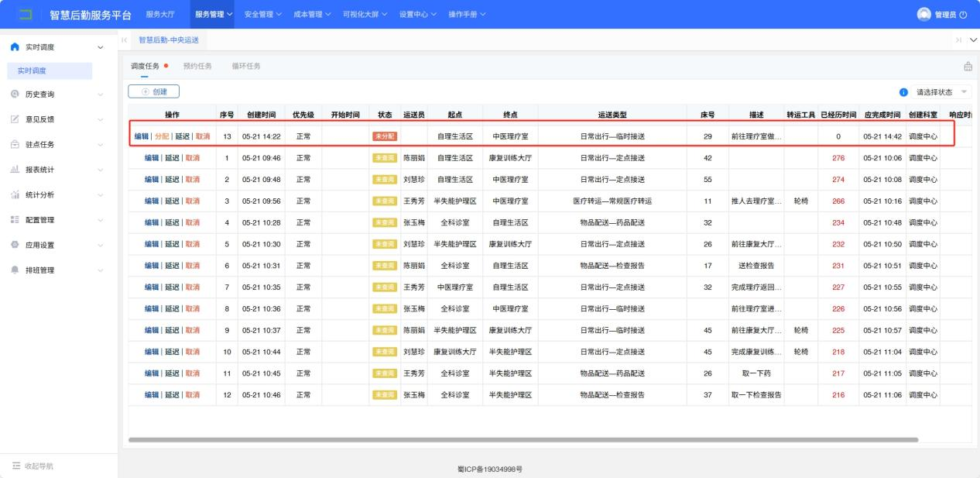Go to 服务大厅 in top navigation
Viewport: 980px width, 478px height.
[x=160, y=15]
